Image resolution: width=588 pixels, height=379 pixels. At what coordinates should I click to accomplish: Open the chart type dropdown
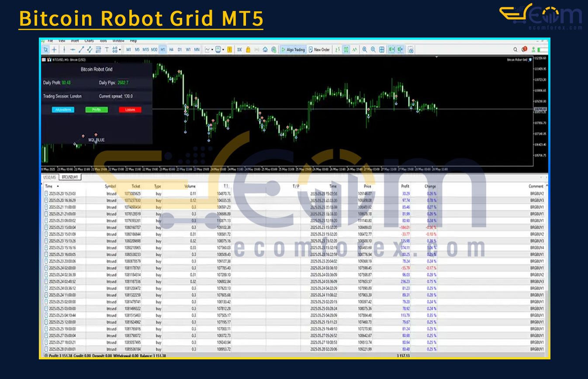click(209, 50)
